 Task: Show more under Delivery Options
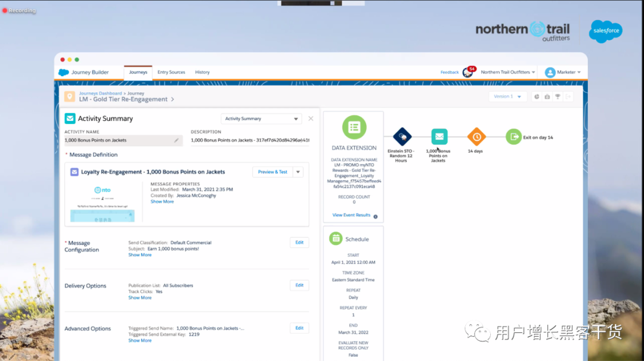(x=140, y=298)
